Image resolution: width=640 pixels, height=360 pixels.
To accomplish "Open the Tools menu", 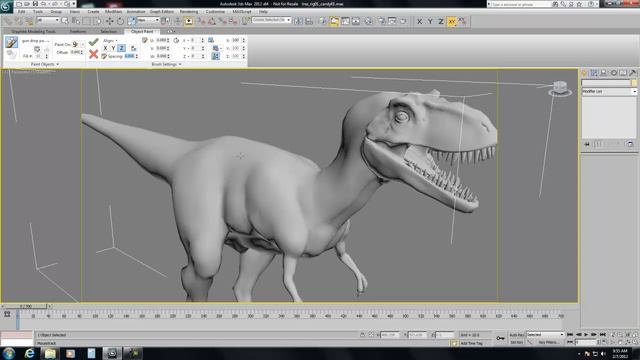I will [x=38, y=12].
